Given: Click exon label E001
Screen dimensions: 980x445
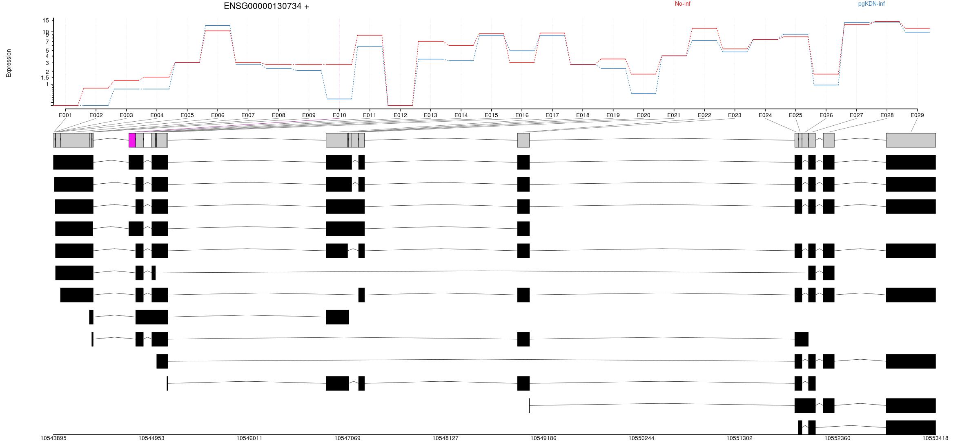Looking at the screenshot, I should coord(65,115).
